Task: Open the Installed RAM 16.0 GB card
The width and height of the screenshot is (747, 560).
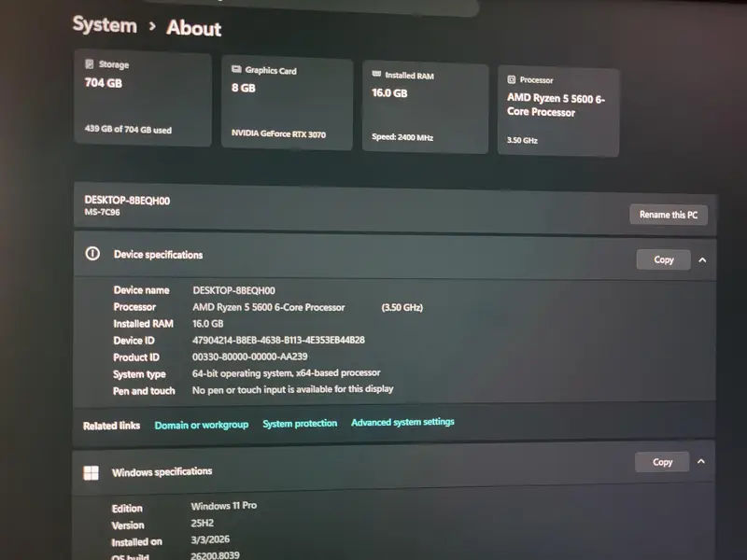Action: pyautogui.click(x=426, y=107)
